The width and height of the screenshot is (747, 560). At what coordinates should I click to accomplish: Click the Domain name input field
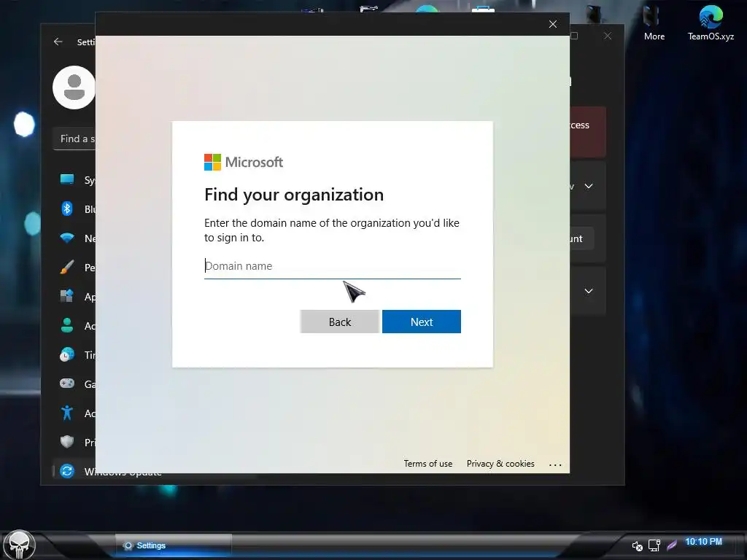333,265
